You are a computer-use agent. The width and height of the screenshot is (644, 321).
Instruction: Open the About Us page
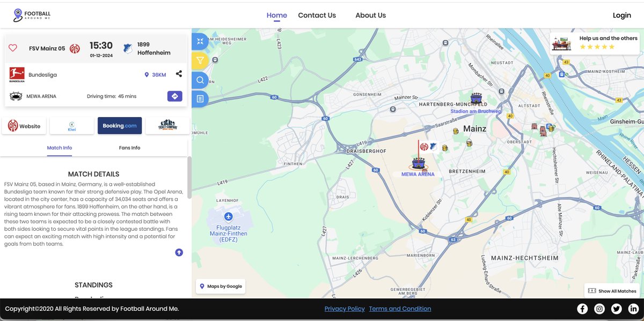[x=371, y=15]
